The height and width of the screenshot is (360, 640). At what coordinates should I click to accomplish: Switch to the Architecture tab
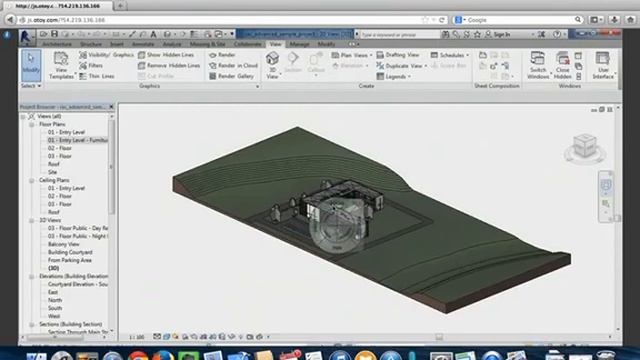pyautogui.click(x=57, y=44)
